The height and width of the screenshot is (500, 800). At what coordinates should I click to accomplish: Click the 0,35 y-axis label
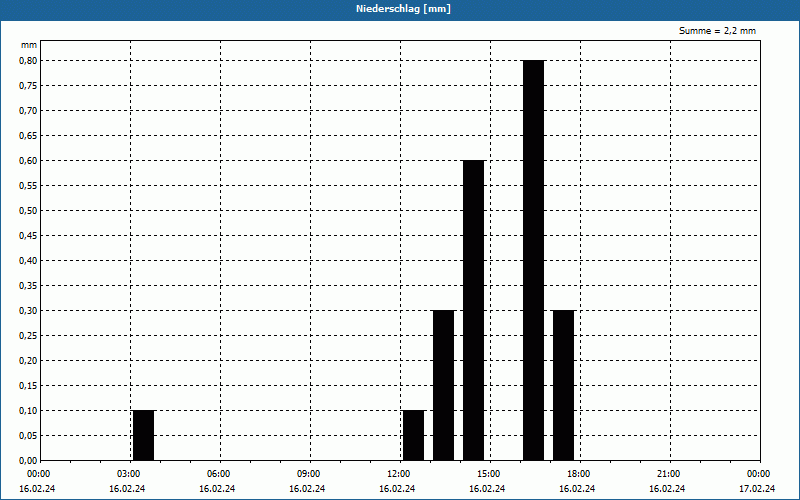click(x=28, y=286)
